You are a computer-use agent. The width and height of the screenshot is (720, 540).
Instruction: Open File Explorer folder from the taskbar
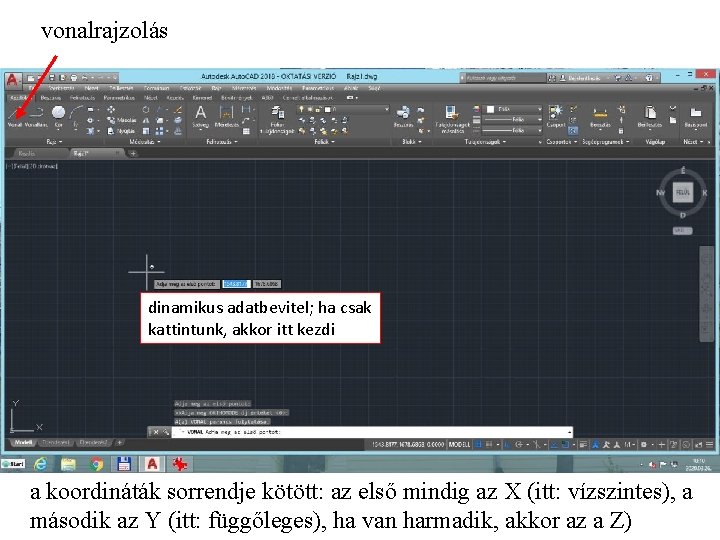pyautogui.click(x=68, y=464)
